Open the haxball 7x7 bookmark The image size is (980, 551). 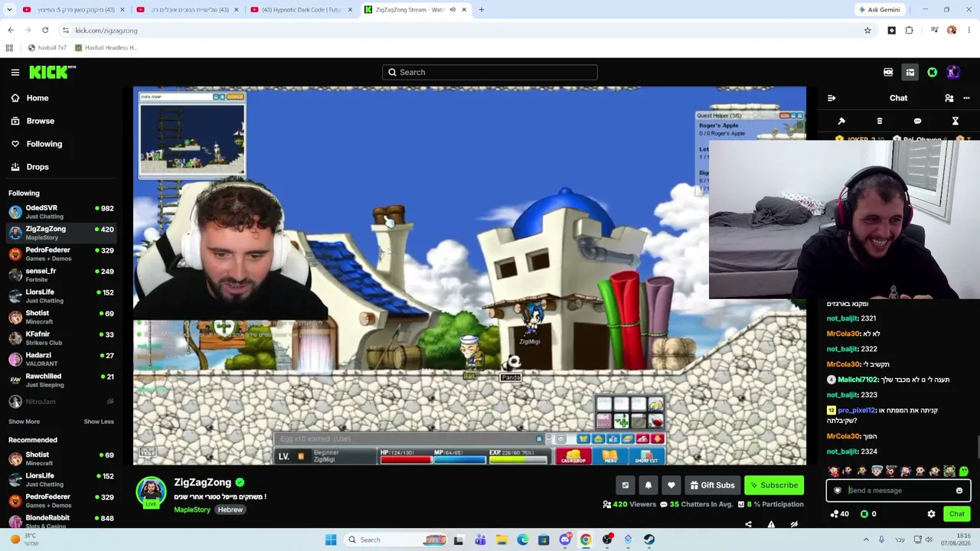[x=47, y=47]
